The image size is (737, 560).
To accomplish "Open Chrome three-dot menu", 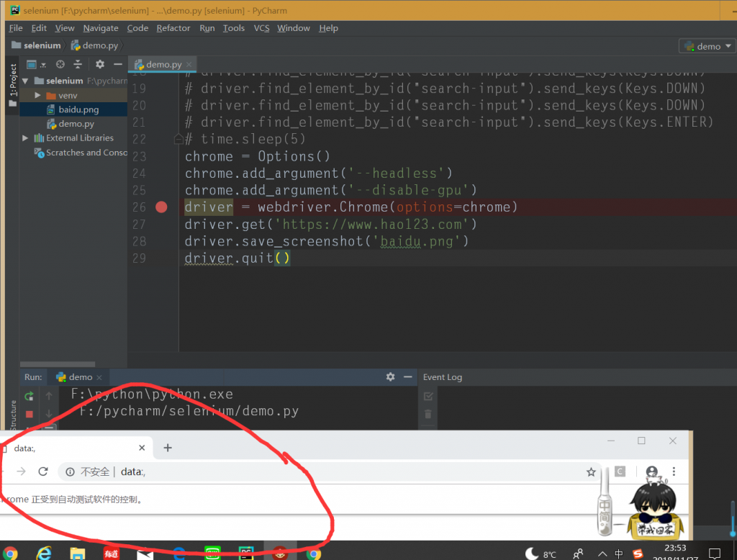I will tap(674, 471).
